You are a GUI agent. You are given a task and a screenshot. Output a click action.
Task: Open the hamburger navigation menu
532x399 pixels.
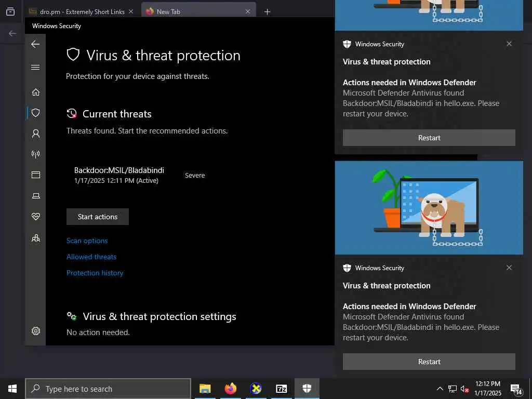pos(35,67)
